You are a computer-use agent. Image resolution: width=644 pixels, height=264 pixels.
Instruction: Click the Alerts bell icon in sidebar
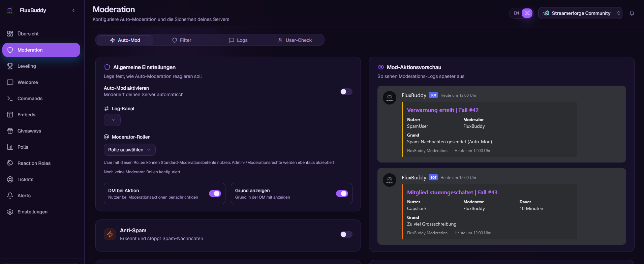[x=10, y=196]
